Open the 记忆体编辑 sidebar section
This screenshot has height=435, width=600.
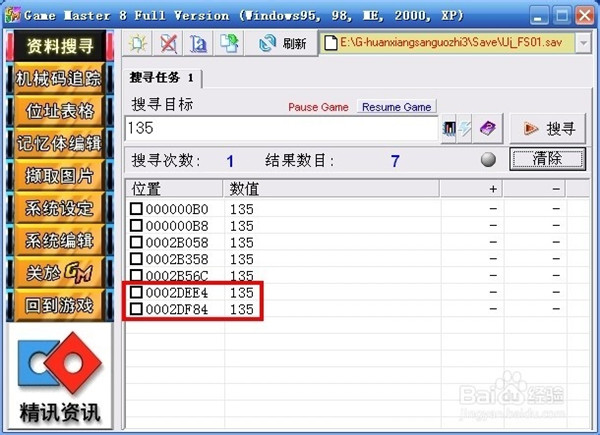(59, 143)
